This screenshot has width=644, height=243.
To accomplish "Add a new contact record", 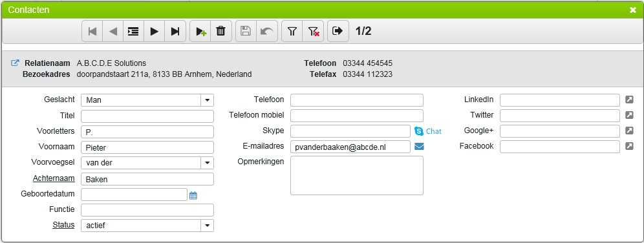I will coord(200,31).
